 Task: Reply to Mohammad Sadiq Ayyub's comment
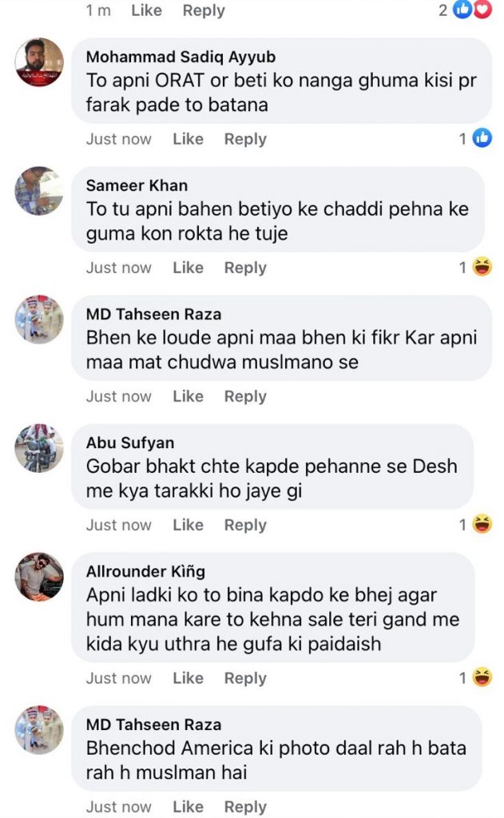coord(245,139)
